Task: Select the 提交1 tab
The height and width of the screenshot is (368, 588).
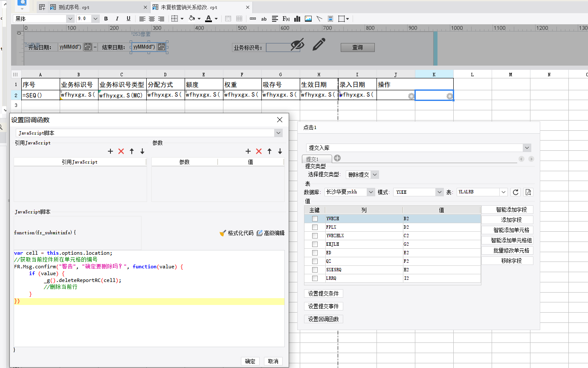Action: 317,159
